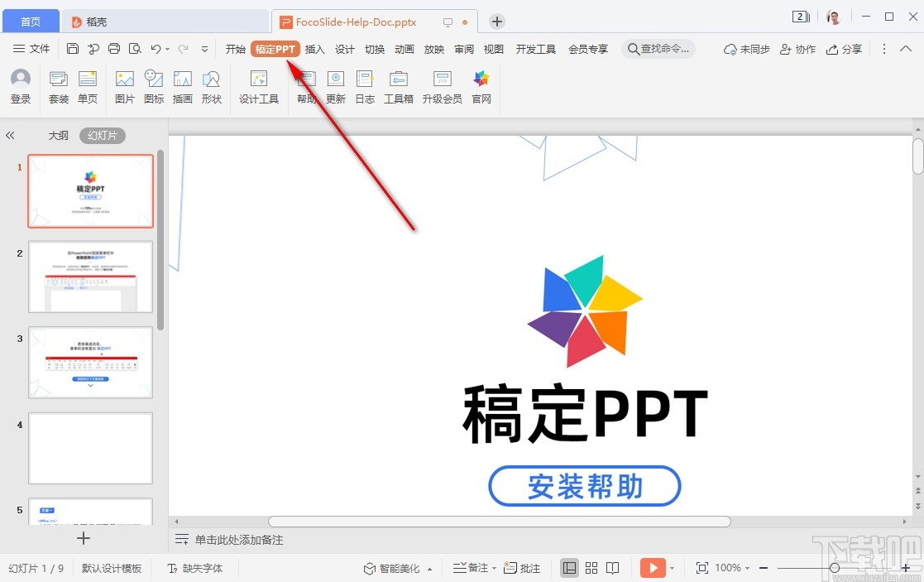Switch to slide sorter view icon

click(x=591, y=567)
